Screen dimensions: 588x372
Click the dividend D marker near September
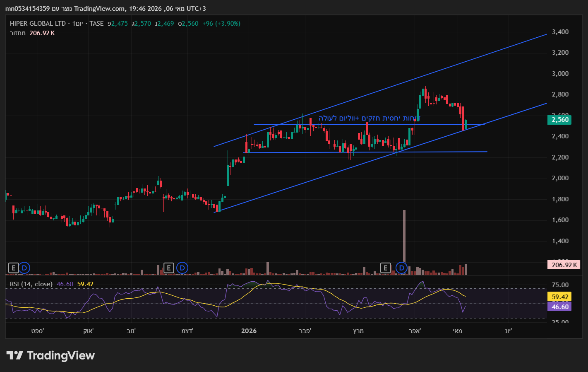coord(24,268)
